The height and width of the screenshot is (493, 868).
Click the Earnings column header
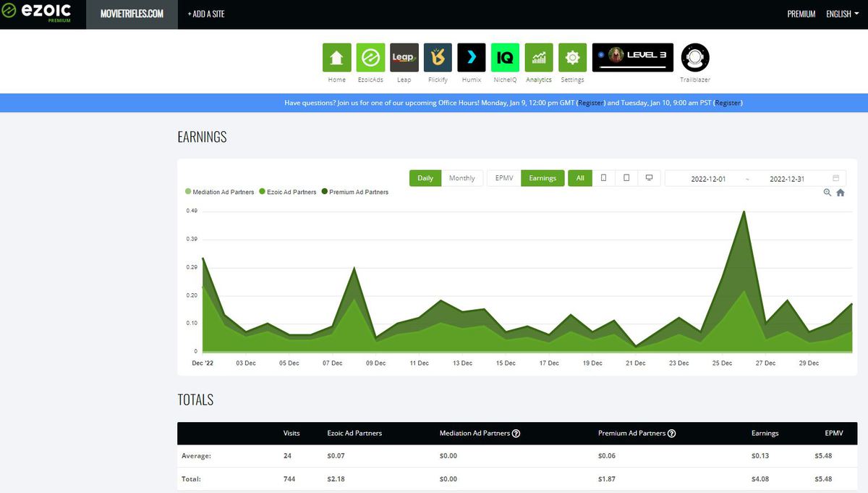click(765, 434)
